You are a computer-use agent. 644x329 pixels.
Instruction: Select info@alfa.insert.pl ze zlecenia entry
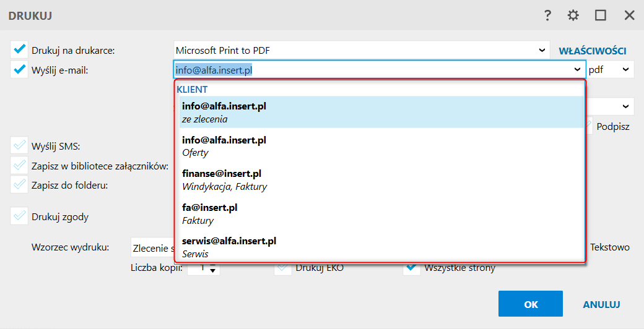381,113
